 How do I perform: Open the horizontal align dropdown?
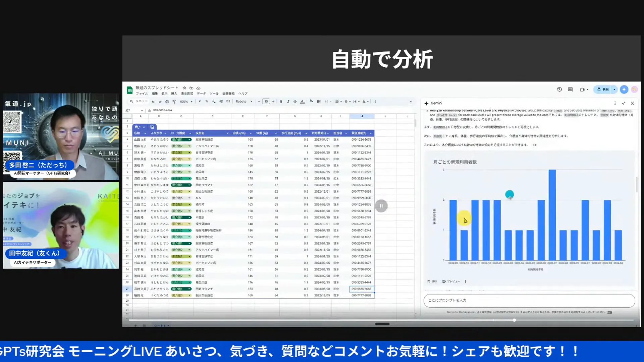click(338, 102)
